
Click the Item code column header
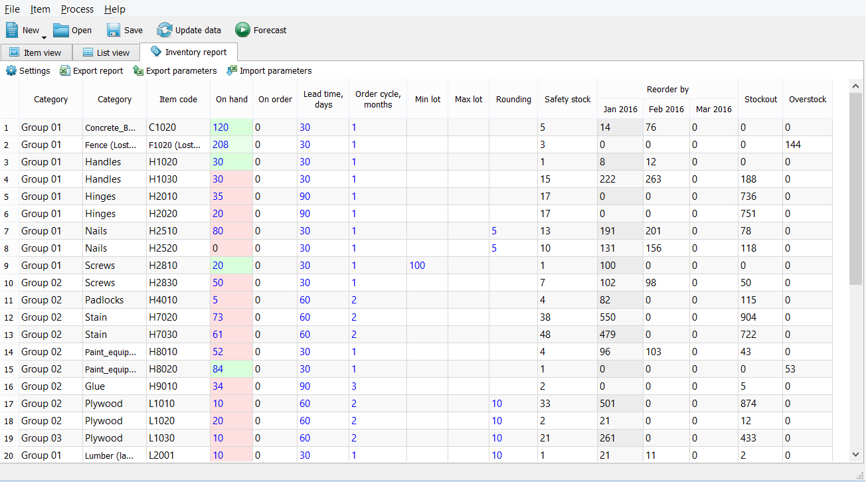point(178,100)
